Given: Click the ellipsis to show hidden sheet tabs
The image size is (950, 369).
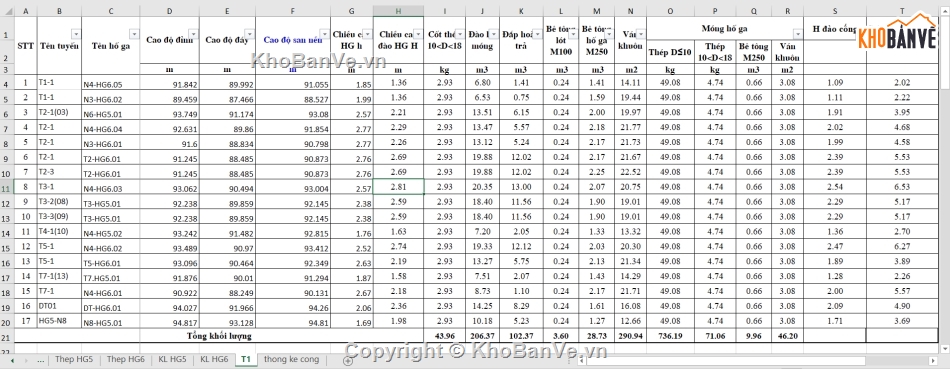Looking at the screenshot, I should click(x=41, y=360).
